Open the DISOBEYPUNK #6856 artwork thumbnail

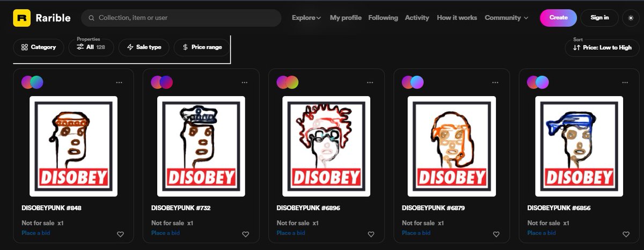[579, 146]
